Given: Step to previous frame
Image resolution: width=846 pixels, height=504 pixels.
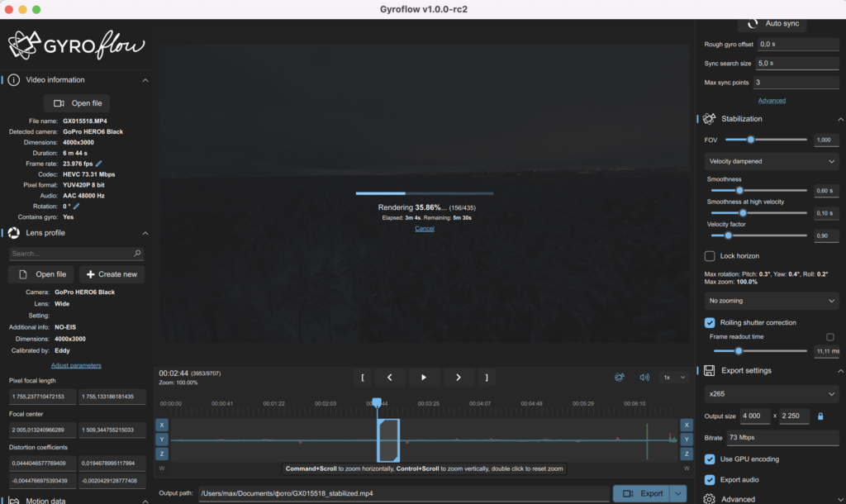Looking at the screenshot, I should pos(390,378).
